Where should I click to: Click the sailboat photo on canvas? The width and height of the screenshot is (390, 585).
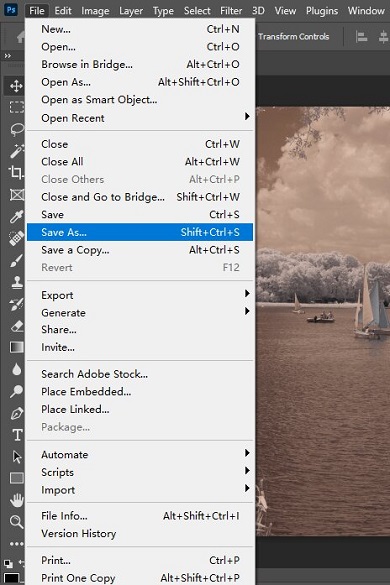tap(323, 321)
